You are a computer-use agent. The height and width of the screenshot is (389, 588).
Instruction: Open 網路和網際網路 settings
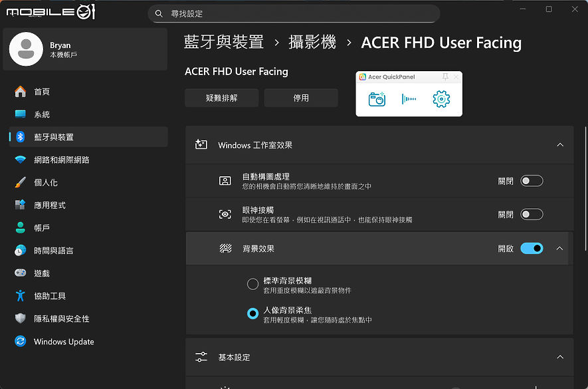88,160
